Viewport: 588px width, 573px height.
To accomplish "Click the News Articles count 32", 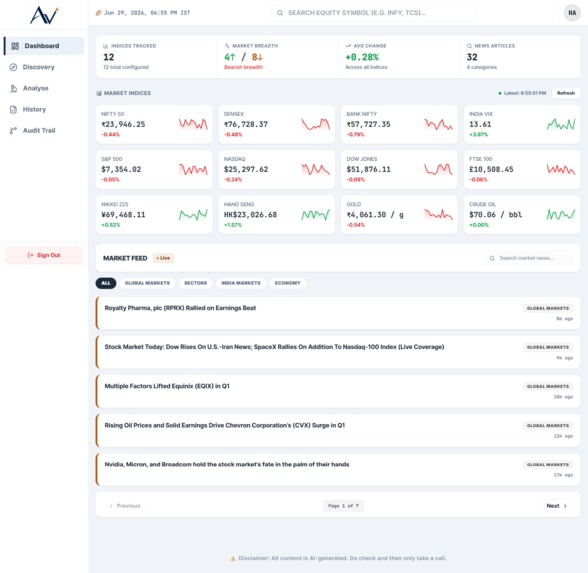I will [472, 57].
